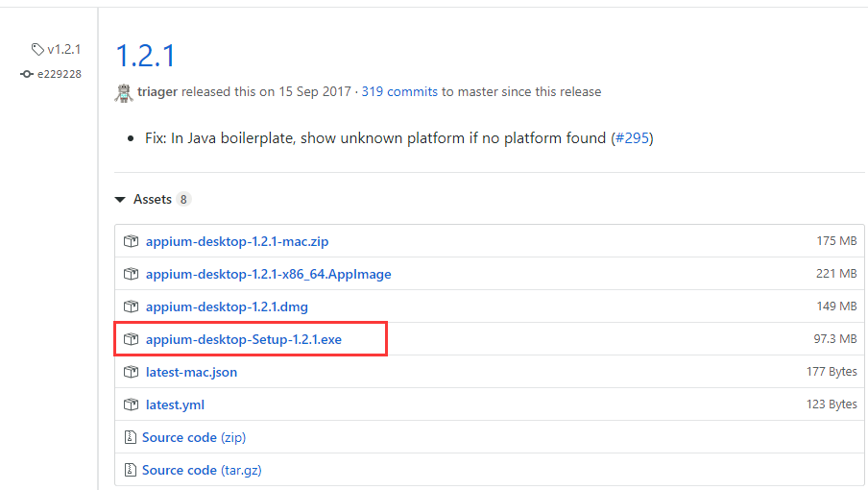868x490 pixels.
Task: Open commit e229228
Action: 60,74
